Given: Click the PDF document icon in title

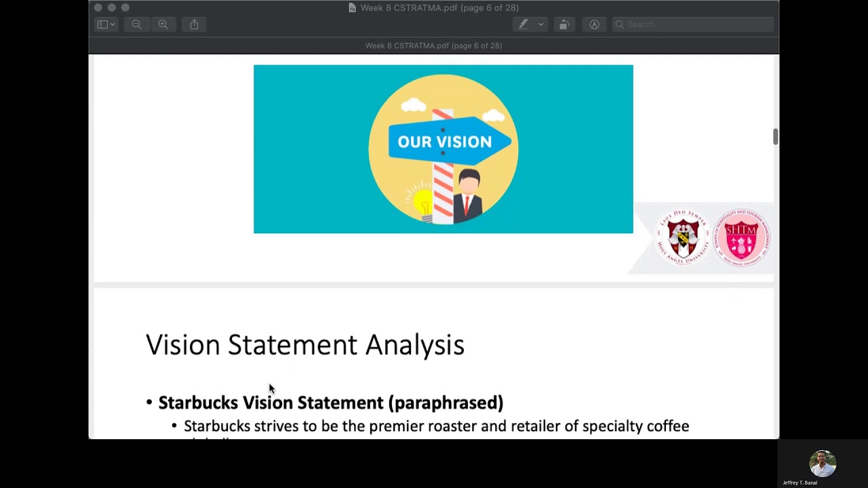Looking at the screenshot, I should 352,7.
